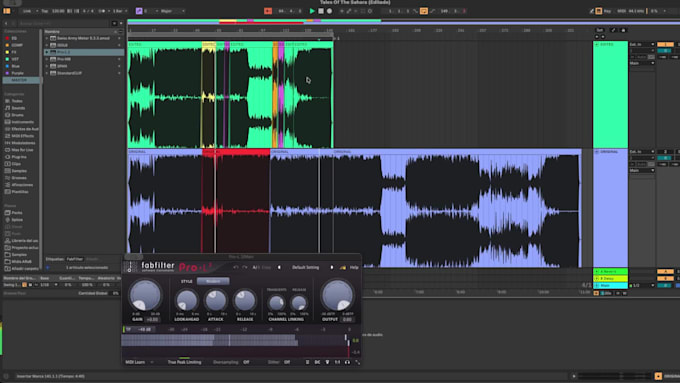680x383 pixels.
Task: Open the Oversampling Off dropdown
Action: tap(246, 362)
